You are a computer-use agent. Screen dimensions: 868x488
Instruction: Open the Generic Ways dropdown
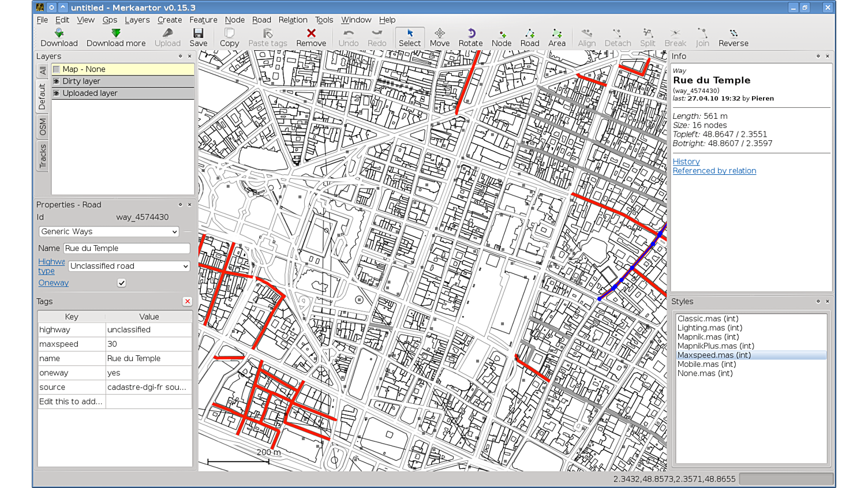(x=108, y=232)
